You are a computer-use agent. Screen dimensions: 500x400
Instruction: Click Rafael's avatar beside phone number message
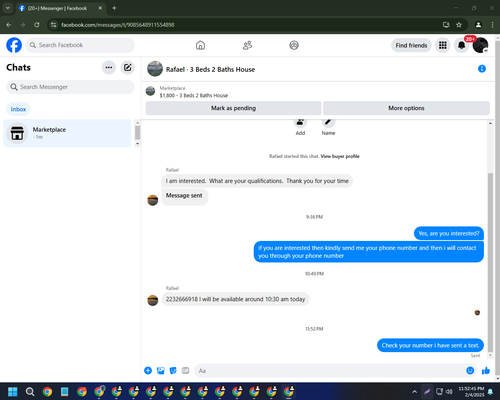point(153,300)
